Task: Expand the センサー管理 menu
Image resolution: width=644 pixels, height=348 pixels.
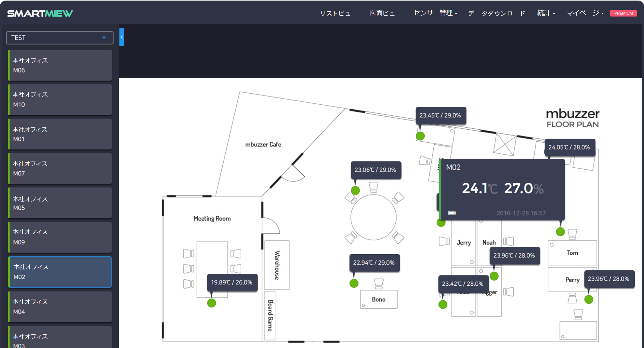Action: tap(435, 13)
